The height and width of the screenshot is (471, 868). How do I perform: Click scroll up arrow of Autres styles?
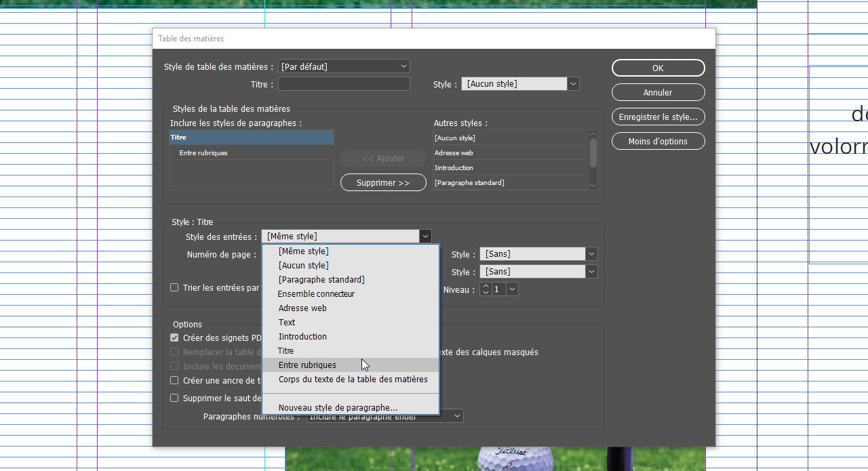(x=593, y=134)
